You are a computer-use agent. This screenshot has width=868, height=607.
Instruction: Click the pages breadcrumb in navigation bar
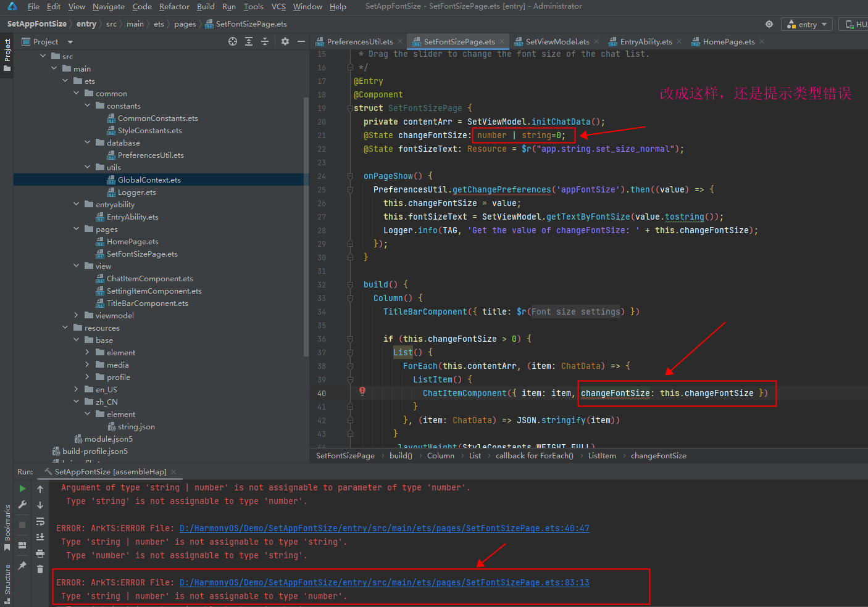[x=185, y=24]
